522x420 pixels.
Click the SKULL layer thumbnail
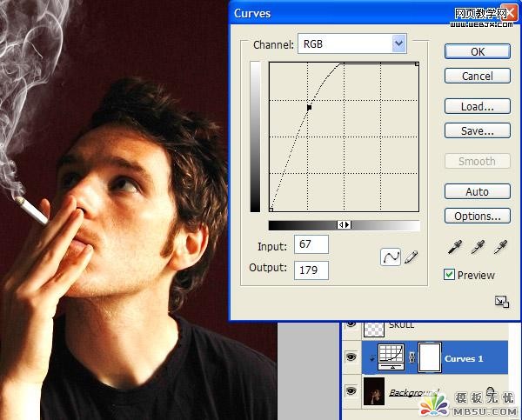click(x=374, y=330)
